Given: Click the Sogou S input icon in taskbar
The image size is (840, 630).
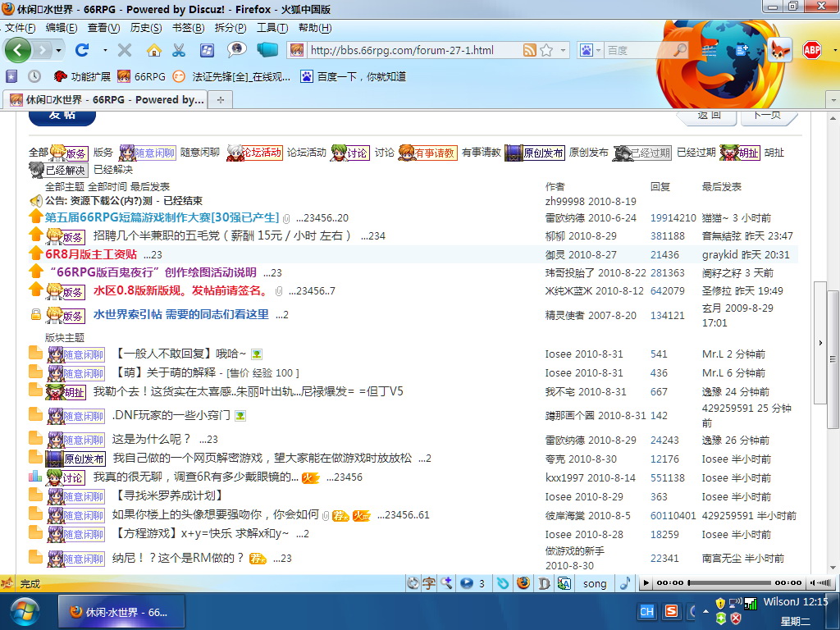Looking at the screenshot, I should coord(671,611).
